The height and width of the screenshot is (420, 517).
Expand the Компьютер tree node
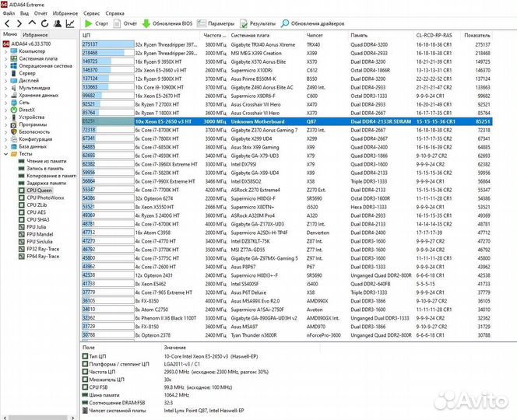5,51
